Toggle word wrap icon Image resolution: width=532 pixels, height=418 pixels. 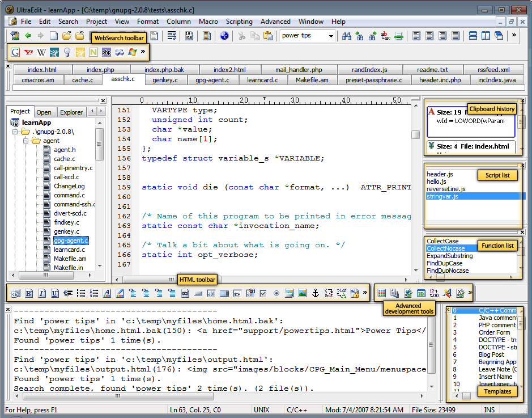[x=172, y=36]
